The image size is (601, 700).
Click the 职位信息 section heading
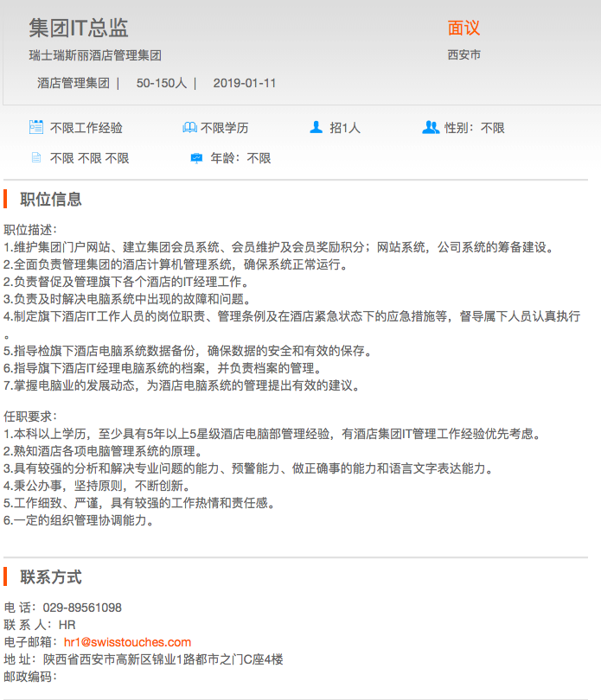coord(51,200)
